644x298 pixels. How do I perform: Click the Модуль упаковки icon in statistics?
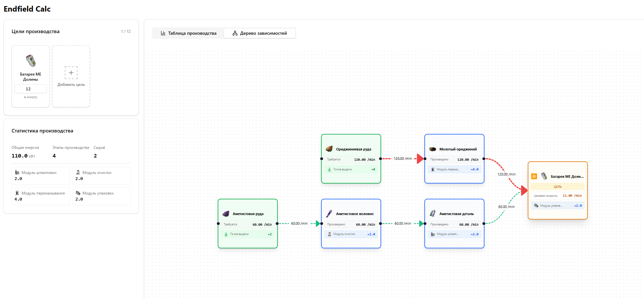(78, 193)
